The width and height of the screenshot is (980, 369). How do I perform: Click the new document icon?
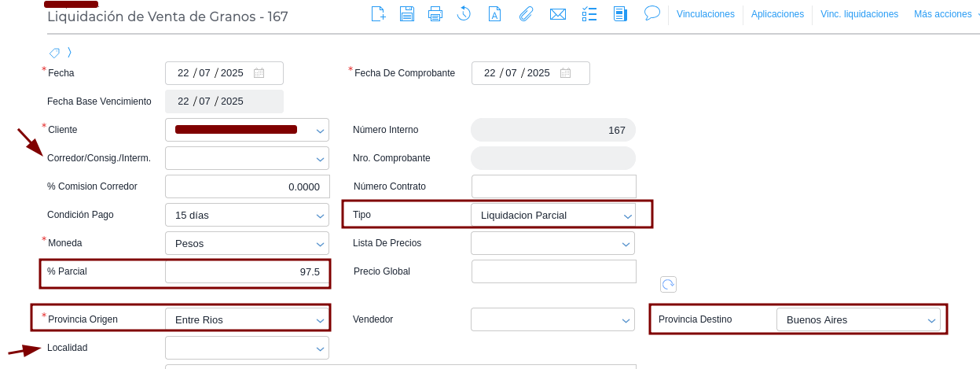(378, 13)
